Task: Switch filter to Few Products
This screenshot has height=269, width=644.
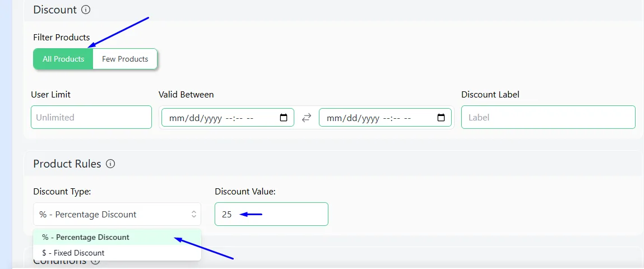Action: point(125,59)
